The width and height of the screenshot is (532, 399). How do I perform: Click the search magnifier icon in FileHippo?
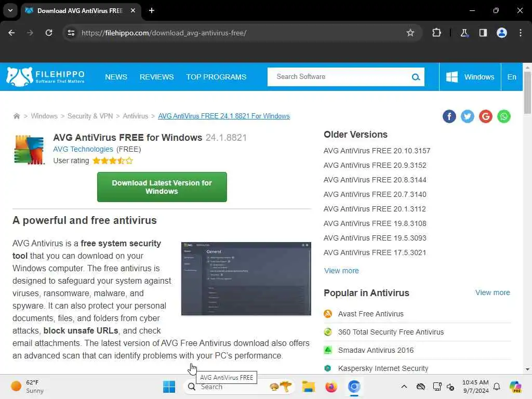pyautogui.click(x=416, y=77)
